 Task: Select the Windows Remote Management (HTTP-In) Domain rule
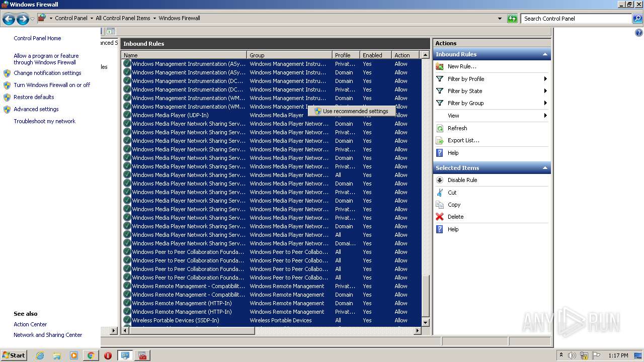[x=272, y=303]
